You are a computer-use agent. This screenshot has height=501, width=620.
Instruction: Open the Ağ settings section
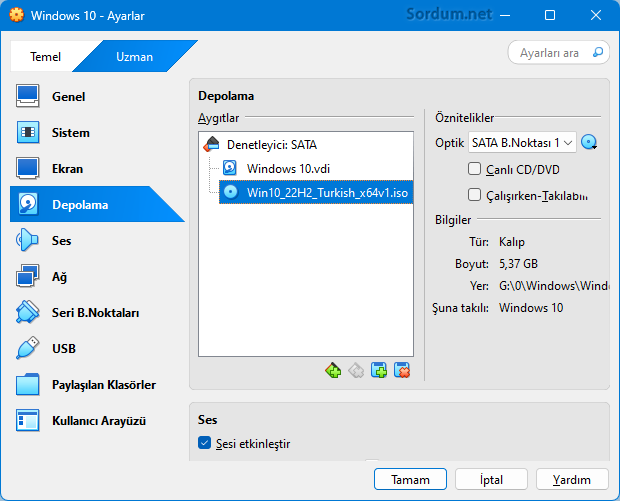95,276
